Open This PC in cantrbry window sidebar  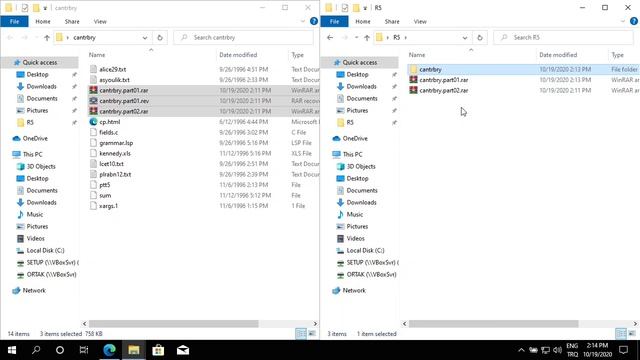point(32,154)
